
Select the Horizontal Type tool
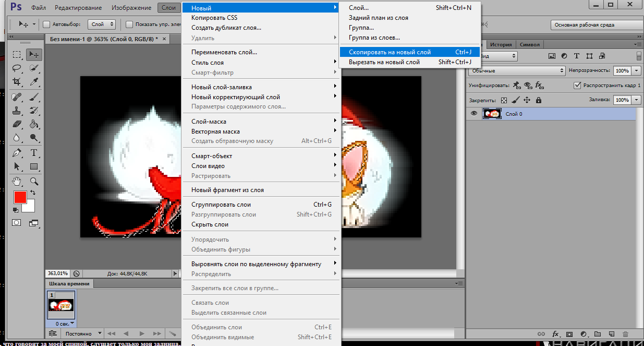pyautogui.click(x=34, y=153)
